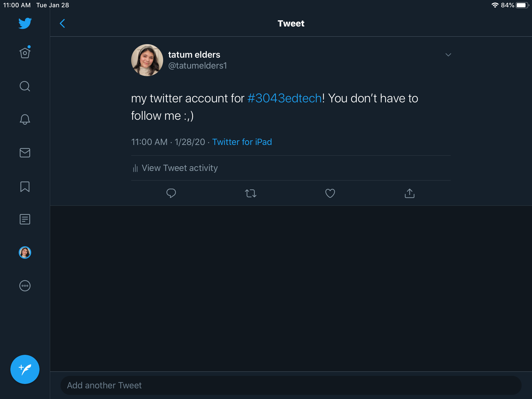Click the Twitter for iPad link
The height and width of the screenshot is (399, 532).
pos(242,142)
